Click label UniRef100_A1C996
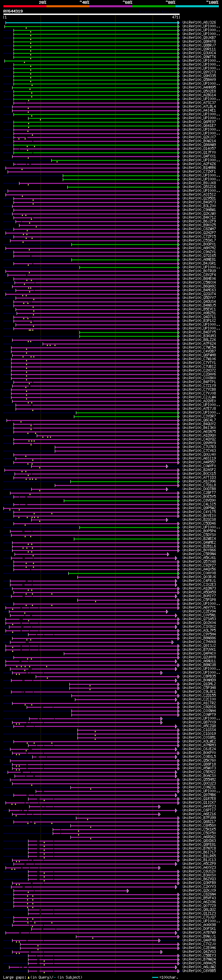222x980 pixels. (199, 481)
